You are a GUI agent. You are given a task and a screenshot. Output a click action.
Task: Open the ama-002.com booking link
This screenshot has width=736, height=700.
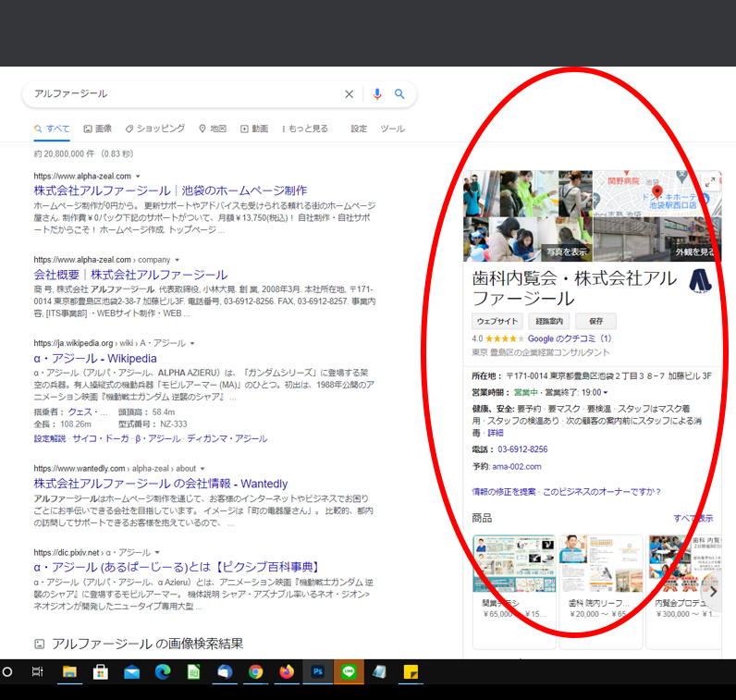[x=516, y=467]
